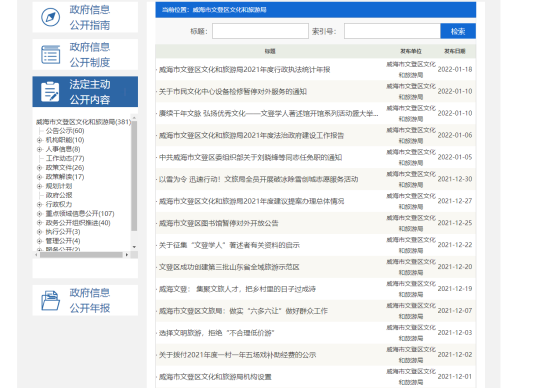Click tree horizontal scrollbar left arrow
Screen dimensions: 554x389
[x=37, y=254]
